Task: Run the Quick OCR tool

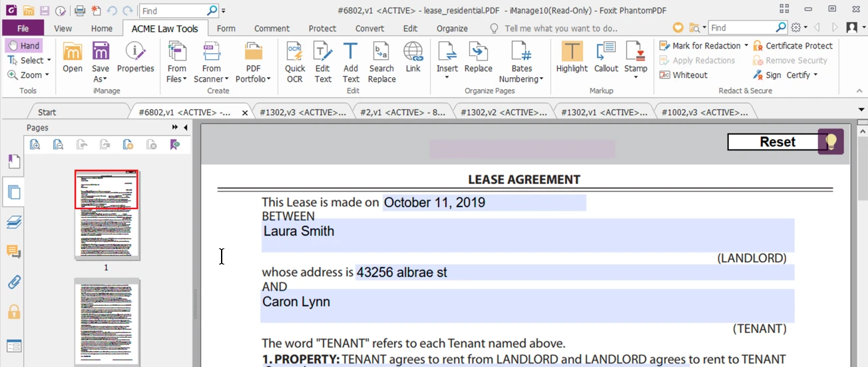Action: [x=295, y=61]
